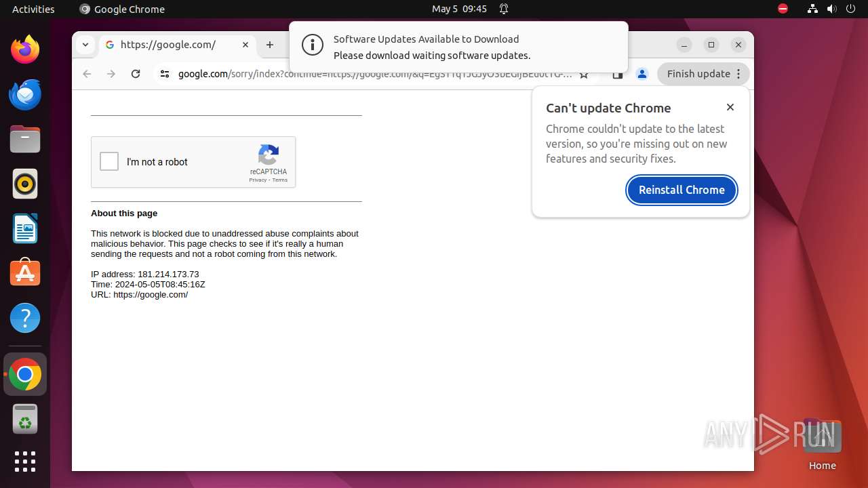Viewport: 868px width, 488px height.
Task: Click Reinstall Chrome button
Action: coord(682,190)
